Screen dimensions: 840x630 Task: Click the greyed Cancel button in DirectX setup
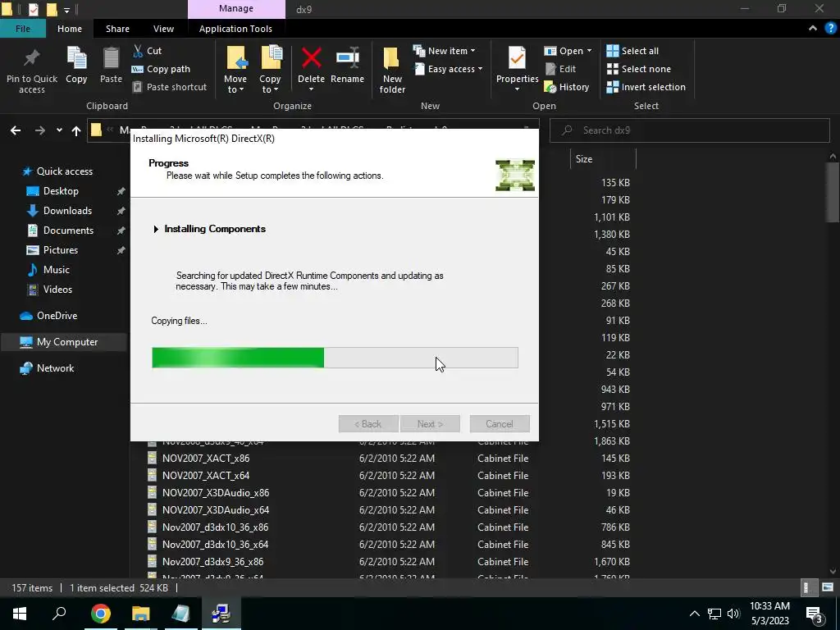tap(500, 424)
